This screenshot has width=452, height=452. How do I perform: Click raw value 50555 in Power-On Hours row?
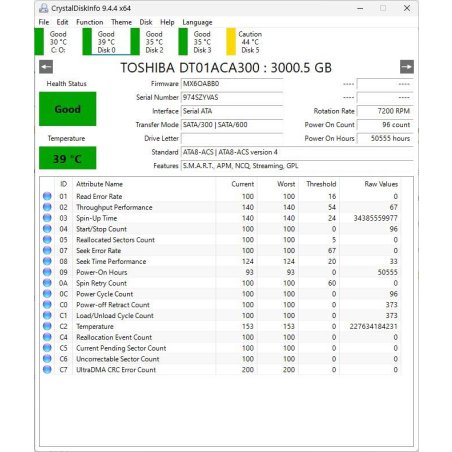388,272
